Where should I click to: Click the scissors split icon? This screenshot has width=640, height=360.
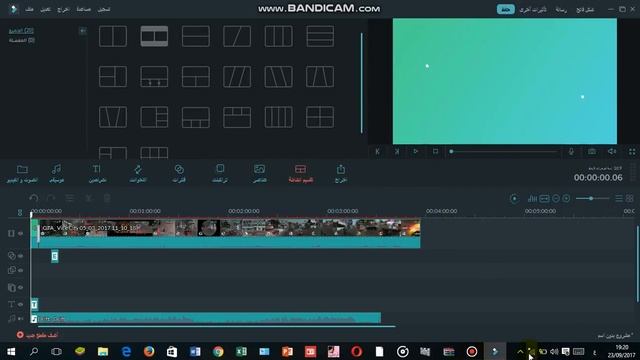click(x=88, y=198)
